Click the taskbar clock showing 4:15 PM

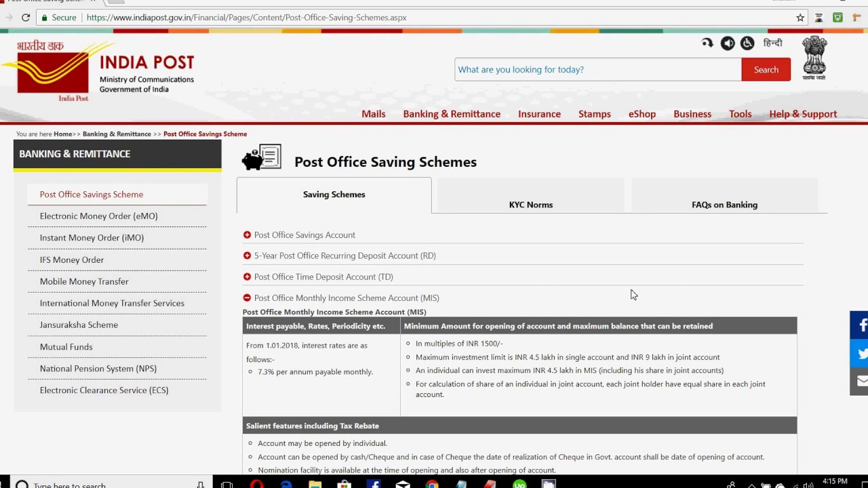[x=835, y=482]
